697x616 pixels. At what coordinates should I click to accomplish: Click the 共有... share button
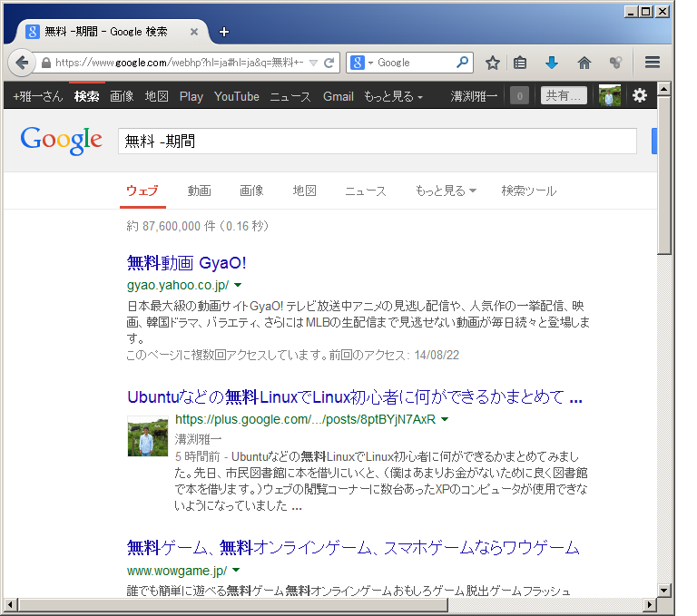[x=564, y=95]
